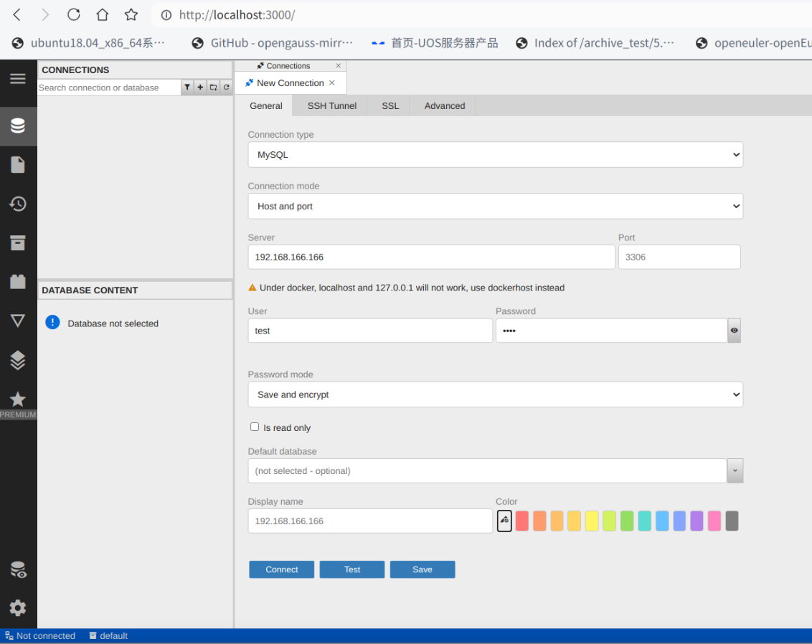Screen dimensions: 812x644
Task: Switch to the Advanced tab
Action: 444,106
